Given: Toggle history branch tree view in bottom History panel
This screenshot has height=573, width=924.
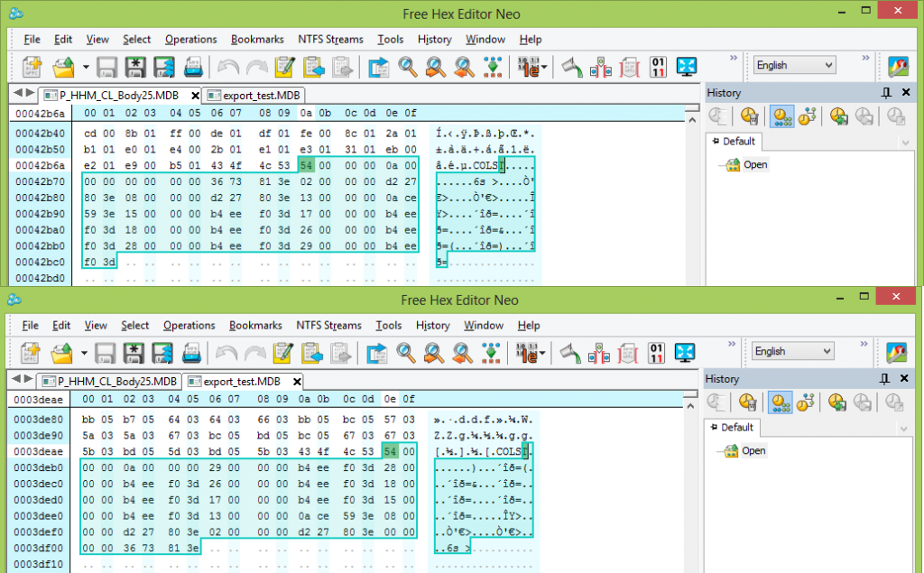Looking at the screenshot, I should pyautogui.click(x=808, y=402).
